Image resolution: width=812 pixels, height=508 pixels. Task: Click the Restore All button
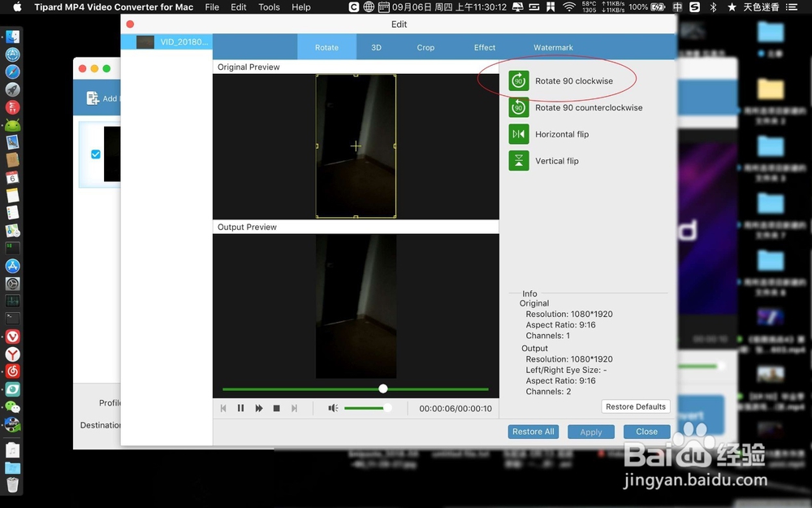pos(533,432)
